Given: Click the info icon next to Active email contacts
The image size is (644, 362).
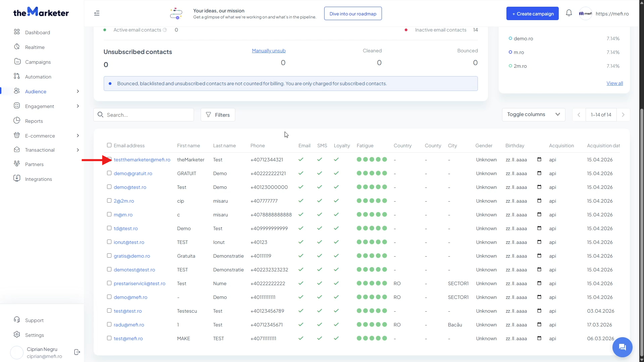Looking at the screenshot, I should pos(165,30).
